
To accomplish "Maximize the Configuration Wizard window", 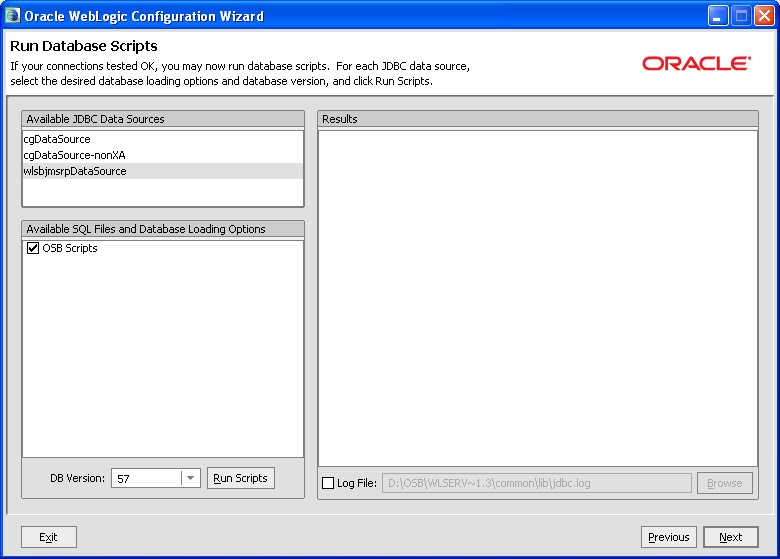I will click(x=741, y=16).
